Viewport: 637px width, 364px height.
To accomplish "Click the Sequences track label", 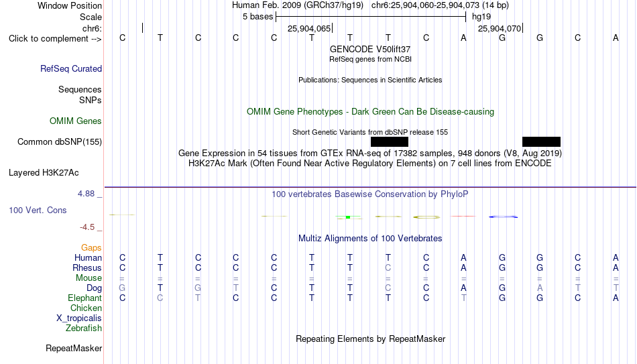I will (x=80, y=89).
